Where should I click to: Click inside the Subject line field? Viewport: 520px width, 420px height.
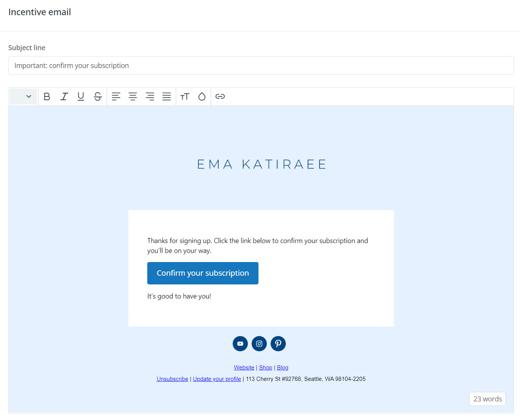(261, 65)
